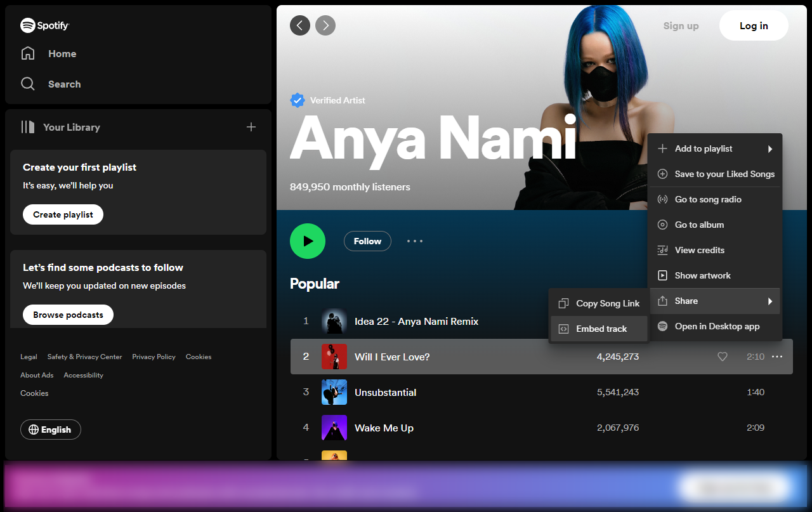Click the plus icon in Your Library

tap(251, 127)
